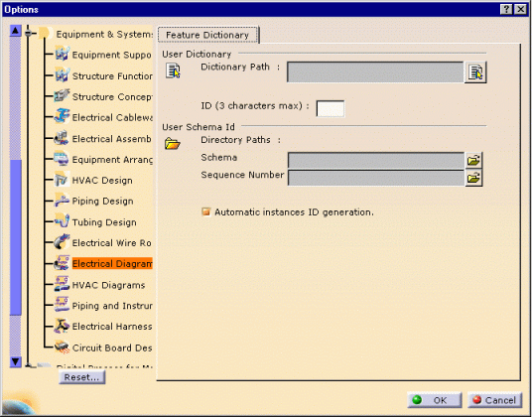The width and height of the screenshot is (532, 417).
Task: Toggle Automatic instances ID generation checkbox
Action: pyautogui.click(x=206, y=212)
